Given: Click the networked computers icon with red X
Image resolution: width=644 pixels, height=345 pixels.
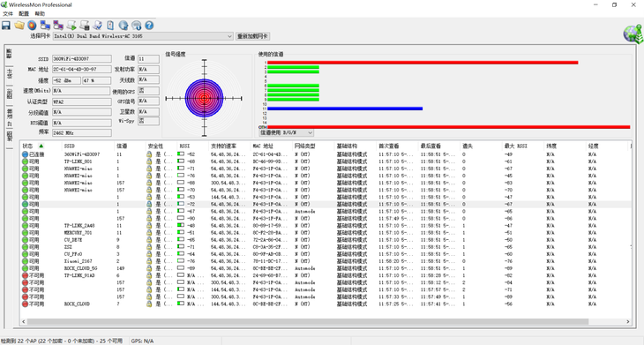Looking at the screenshot, I should pos(58,26).
